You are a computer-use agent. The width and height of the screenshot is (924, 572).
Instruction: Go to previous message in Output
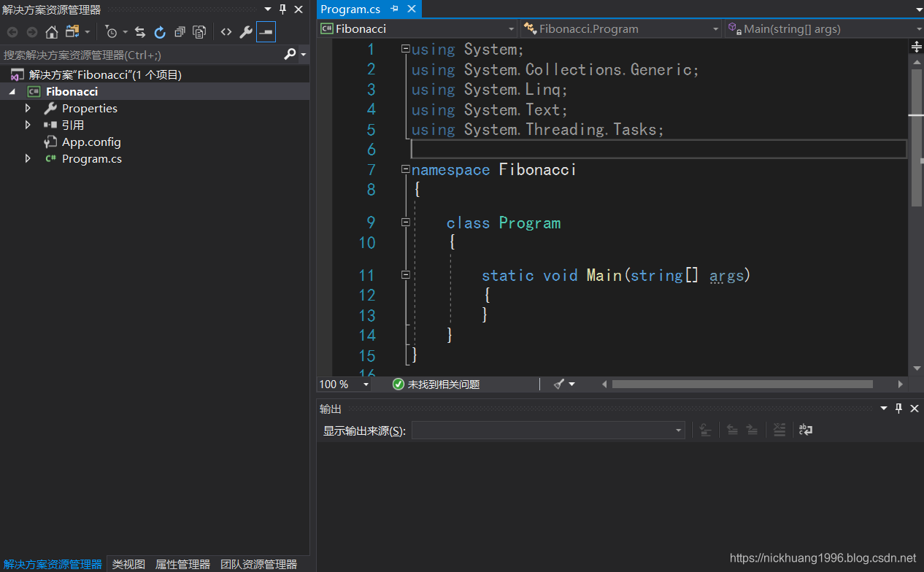coord(732,430)
